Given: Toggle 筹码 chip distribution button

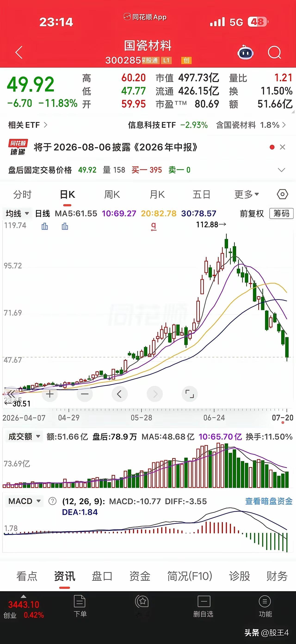Looking at the screenshot, I should pos(281,213).
